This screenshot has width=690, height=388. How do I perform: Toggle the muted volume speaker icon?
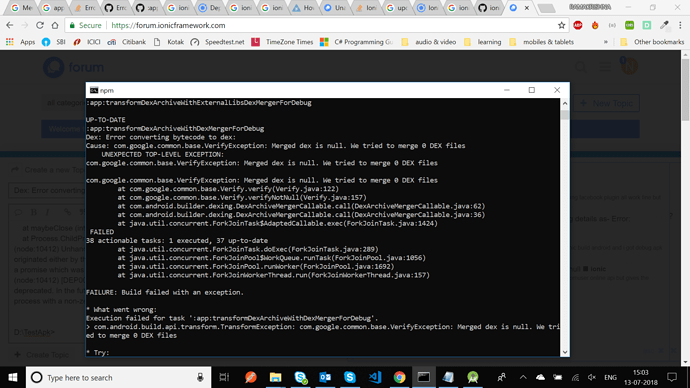tap(592, 377)
